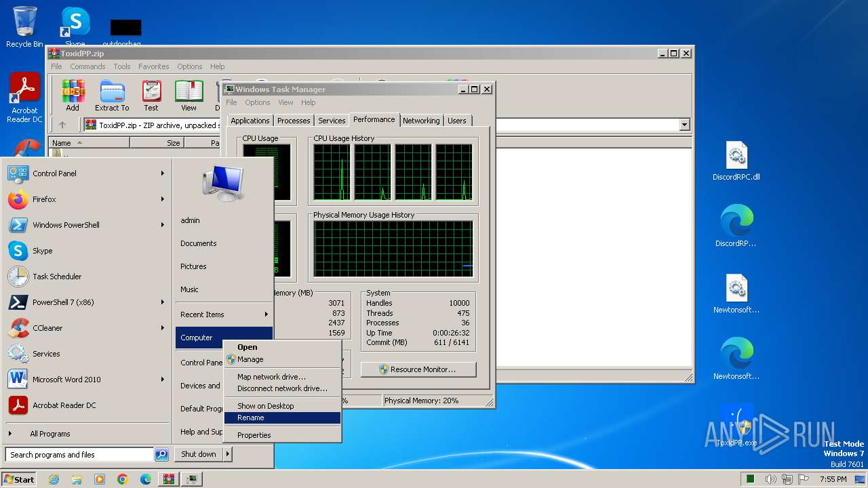Expand Control Panel submenu arrow
868x488 pixels.
click(163, 174)
